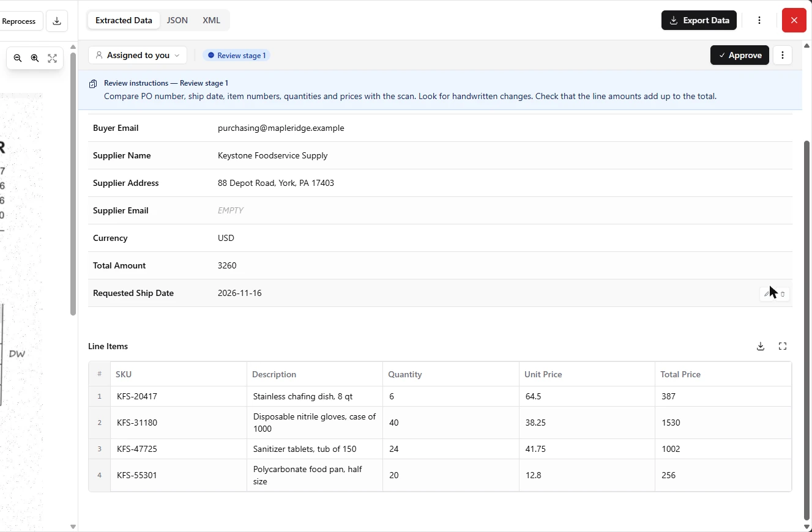Click address 88 Depot Road, York
The image size is (812, 532).
[276, 183]
